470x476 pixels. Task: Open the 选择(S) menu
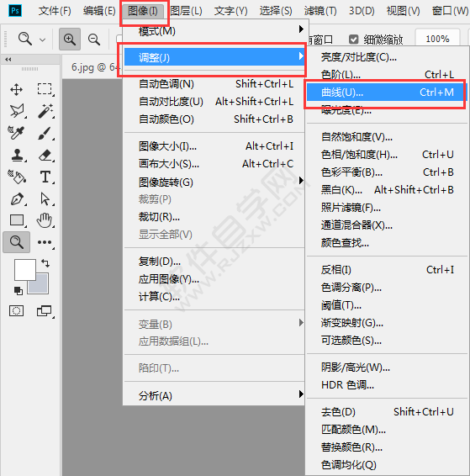276,11
